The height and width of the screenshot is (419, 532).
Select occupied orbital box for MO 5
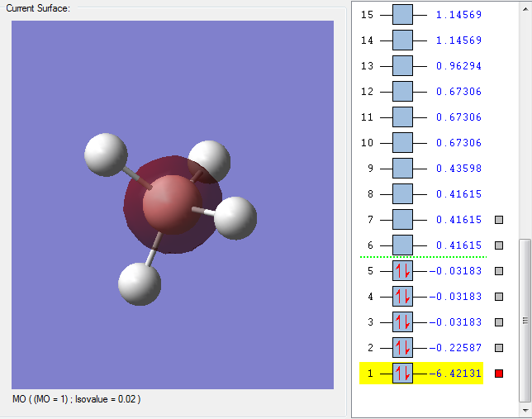403,270
